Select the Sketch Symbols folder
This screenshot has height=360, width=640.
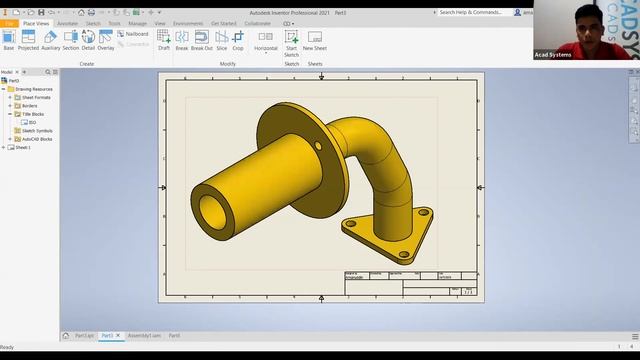pyautogui.click(x=33, y=131)
